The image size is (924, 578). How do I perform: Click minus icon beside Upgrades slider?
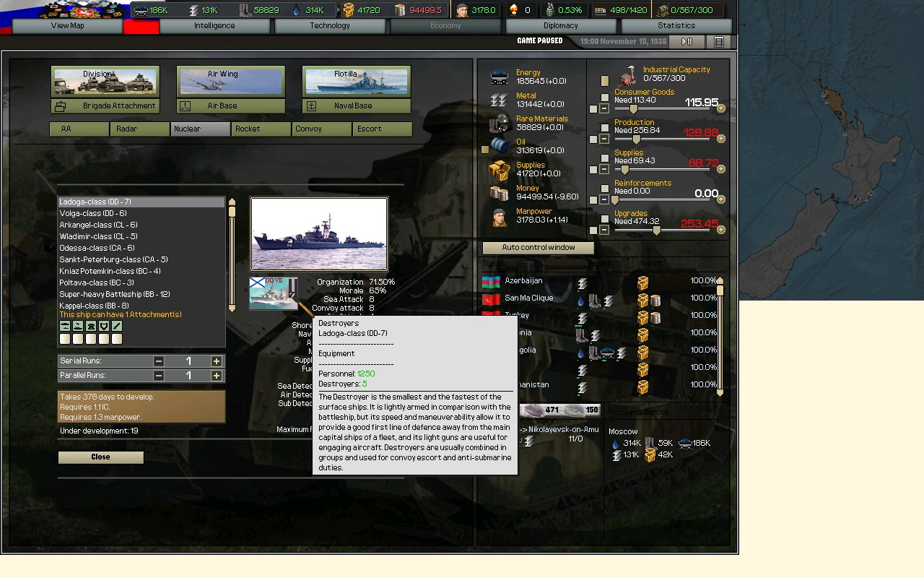pos(604,230)
